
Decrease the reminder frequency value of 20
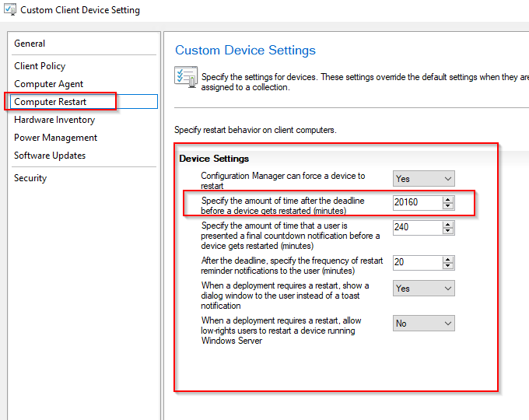(448, 266)
